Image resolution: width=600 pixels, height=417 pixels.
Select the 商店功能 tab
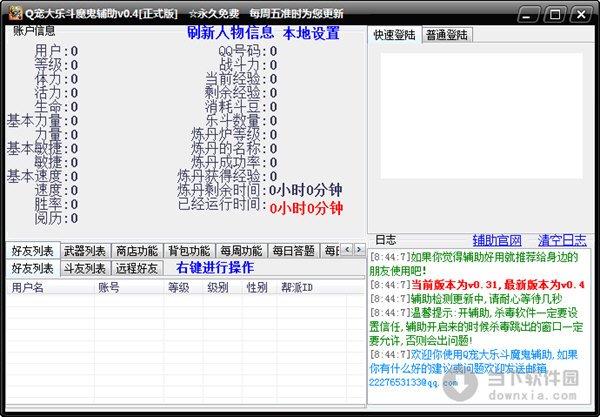[136, 250]
